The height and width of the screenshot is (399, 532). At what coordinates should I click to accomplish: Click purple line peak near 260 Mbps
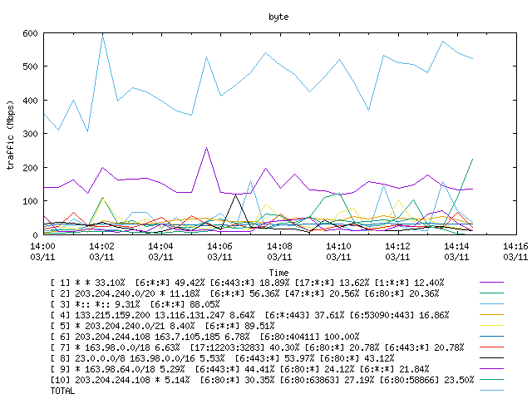point(207,148)
